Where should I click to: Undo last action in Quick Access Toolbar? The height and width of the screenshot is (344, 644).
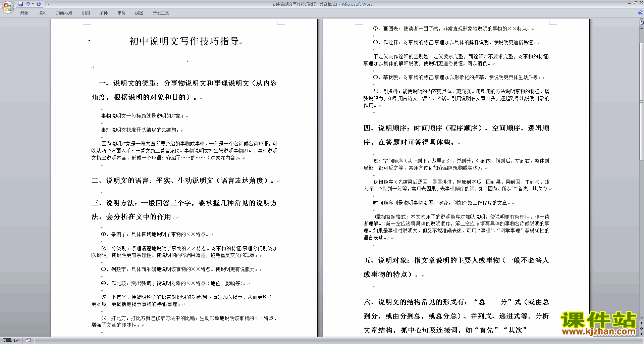28,4
